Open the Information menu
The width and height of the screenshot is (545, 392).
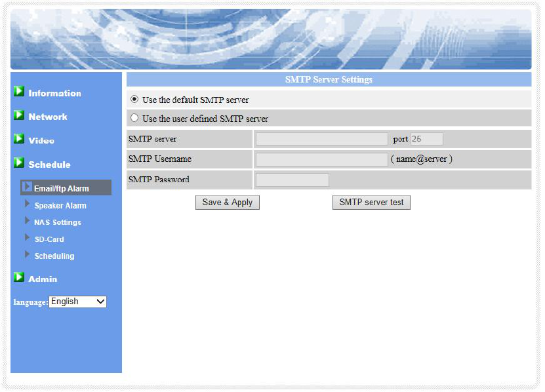point(54,93)
